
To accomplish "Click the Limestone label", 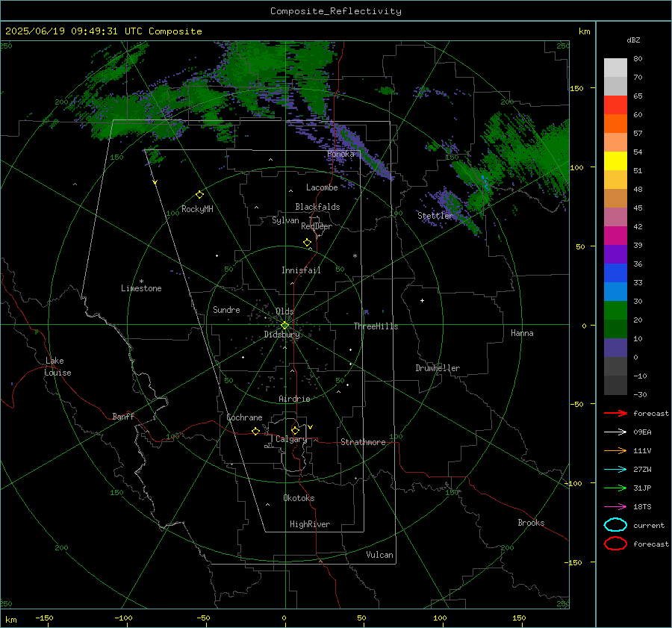I will pyautogui.click(x=141, y=288).
